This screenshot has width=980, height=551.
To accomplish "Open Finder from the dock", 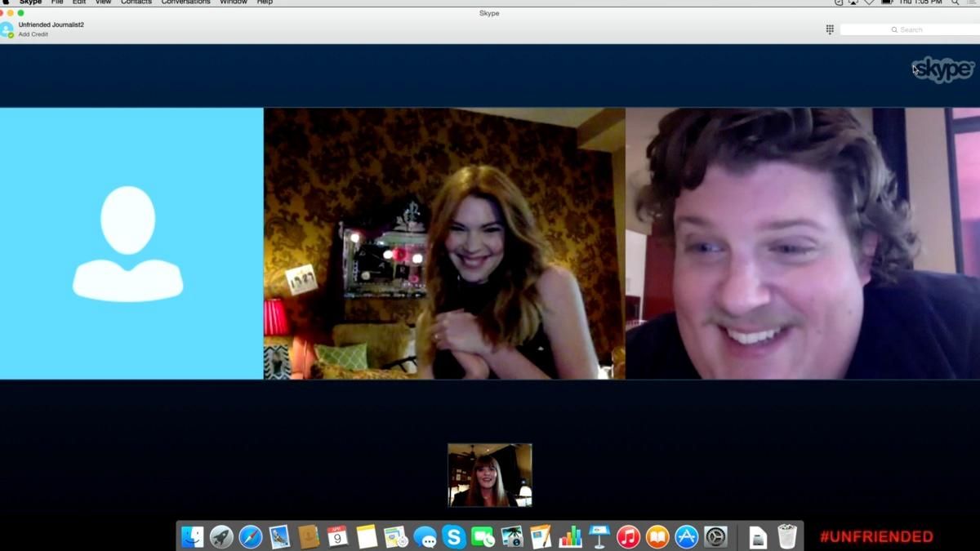I will [x=192, y=536].
